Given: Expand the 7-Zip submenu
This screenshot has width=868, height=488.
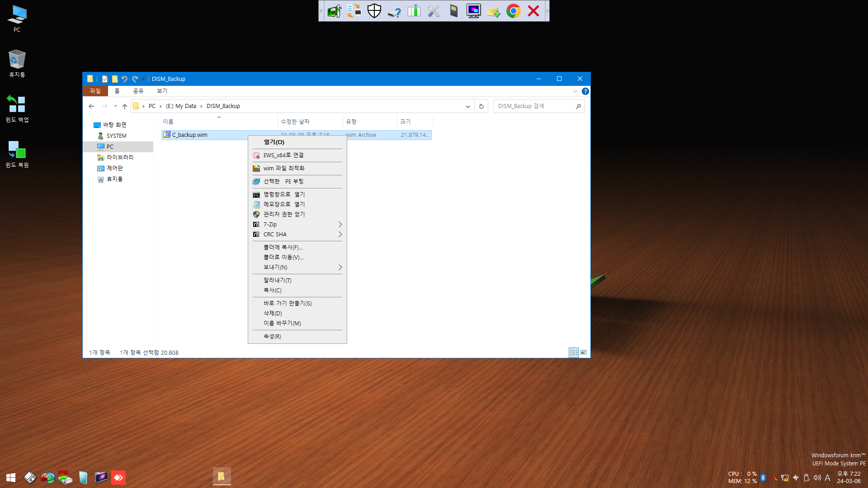Looking at the screenshot, I should pos(297,225).
